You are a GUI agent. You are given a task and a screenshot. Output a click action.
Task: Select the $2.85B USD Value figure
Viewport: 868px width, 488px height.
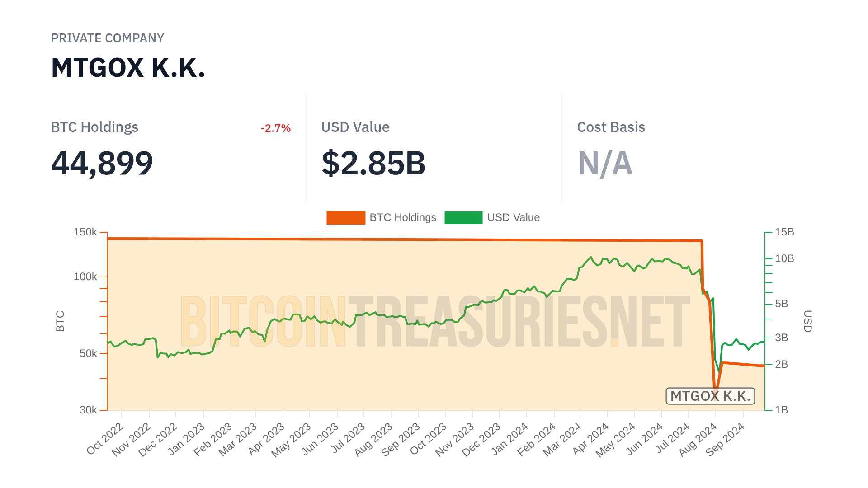tap(373, 163)
